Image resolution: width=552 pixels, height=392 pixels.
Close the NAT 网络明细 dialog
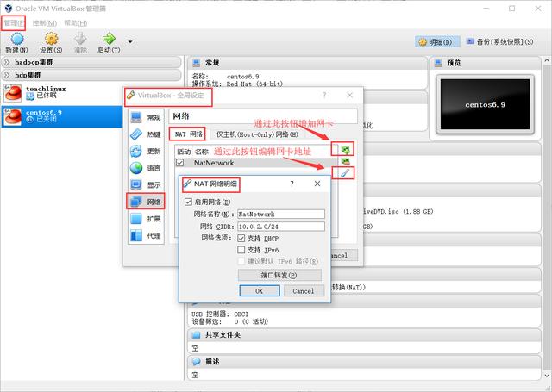pos(317,184)
